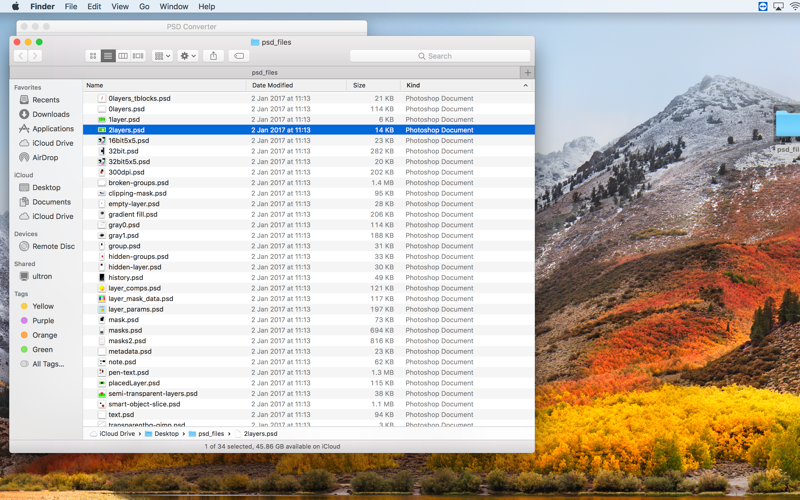Sort by the Name column header

point(165,85)
